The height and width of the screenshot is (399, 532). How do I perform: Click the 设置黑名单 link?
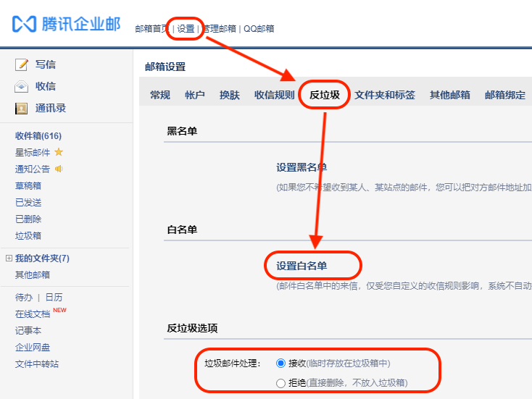(302, 167)
